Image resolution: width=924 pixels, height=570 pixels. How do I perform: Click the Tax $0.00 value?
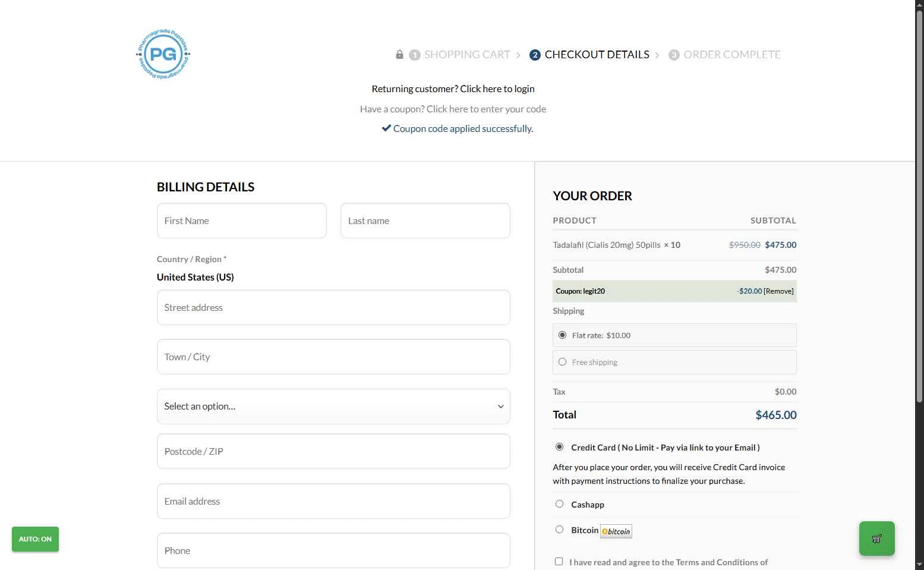[x=786, y=392]
